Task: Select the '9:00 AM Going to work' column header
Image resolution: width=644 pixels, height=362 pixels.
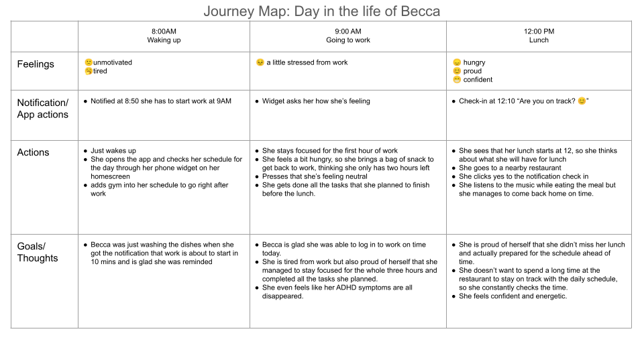Action: coord(348,36)
